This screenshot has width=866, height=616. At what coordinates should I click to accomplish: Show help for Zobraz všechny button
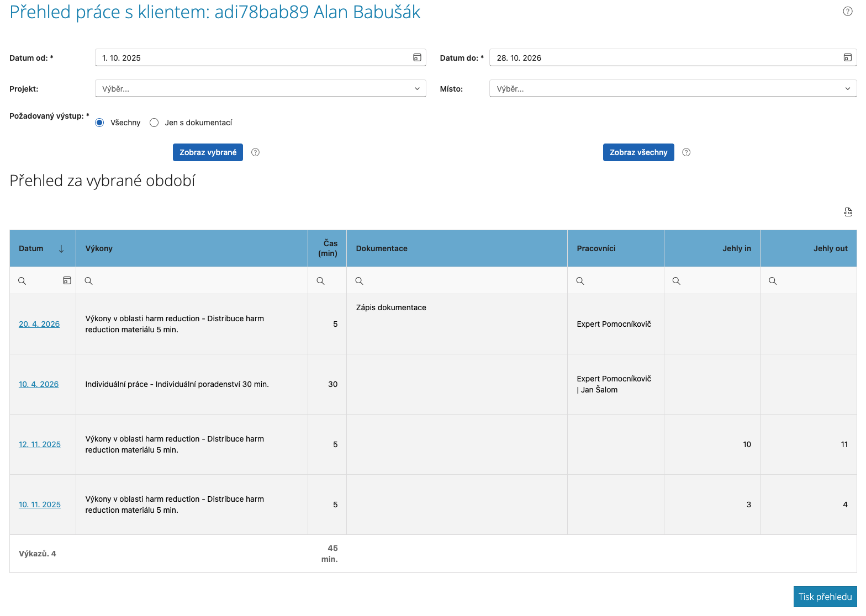pyautogui.click(x=687, y=152)
